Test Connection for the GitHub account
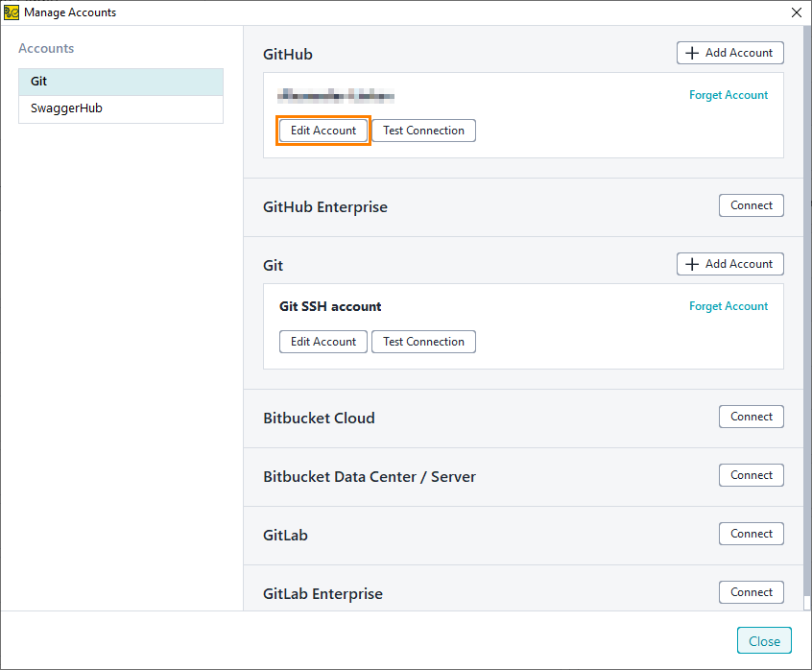 423,131
